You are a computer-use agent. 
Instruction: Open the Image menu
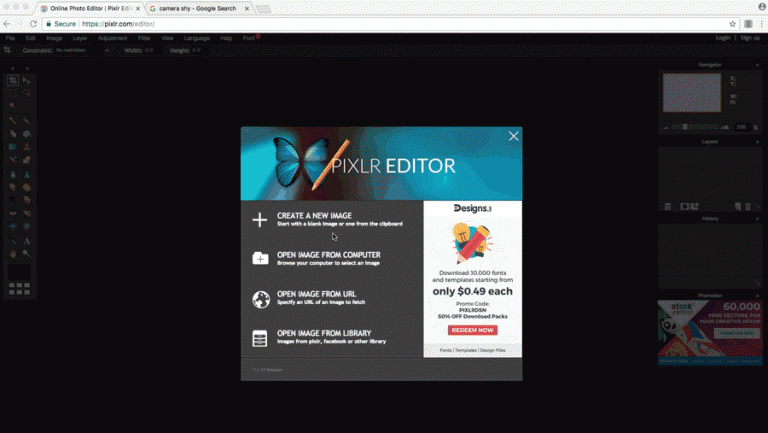[54, 38]
